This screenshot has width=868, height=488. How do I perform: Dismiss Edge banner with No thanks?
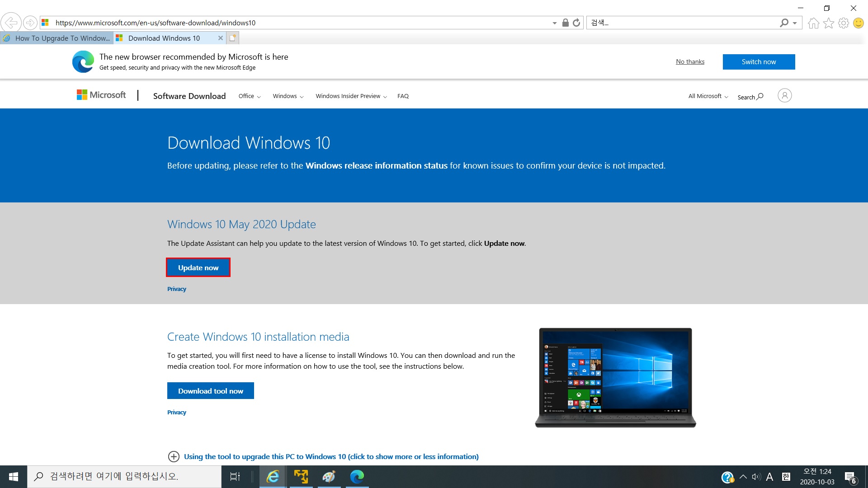coord(690,62)
